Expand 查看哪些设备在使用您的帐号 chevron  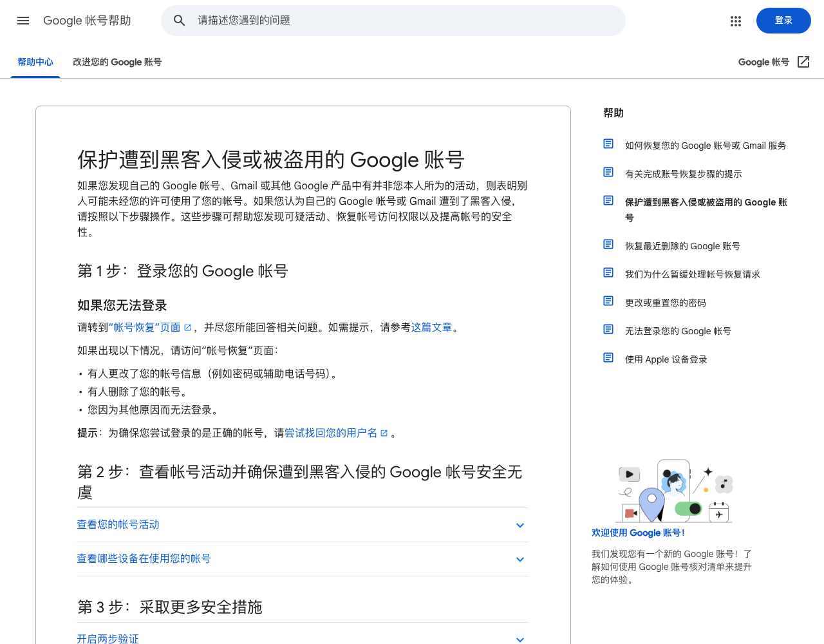[x=520, y=560]
